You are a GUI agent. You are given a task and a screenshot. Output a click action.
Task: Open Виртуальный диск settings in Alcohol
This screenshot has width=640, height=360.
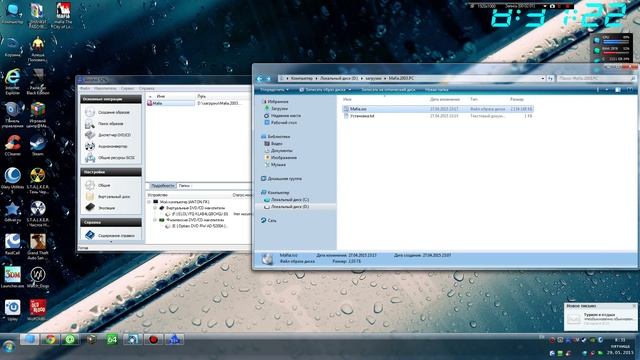pyautogui.click(x=109, y=196)
